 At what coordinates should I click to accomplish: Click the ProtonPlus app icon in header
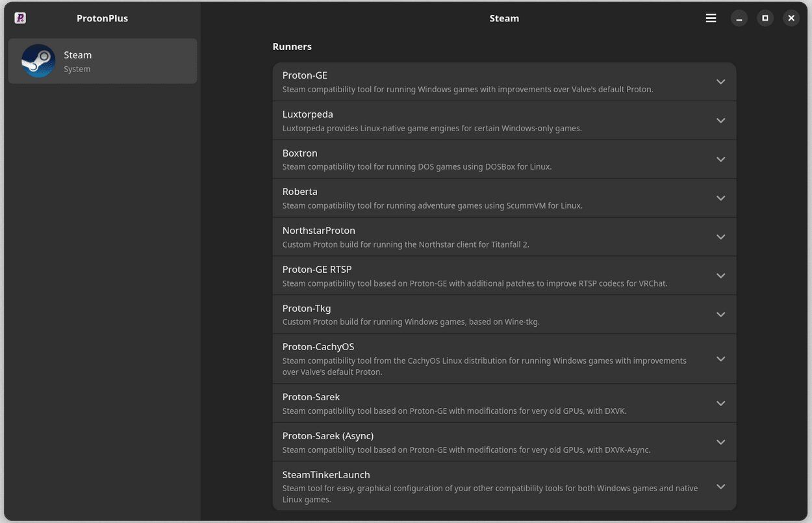point(20,18)
